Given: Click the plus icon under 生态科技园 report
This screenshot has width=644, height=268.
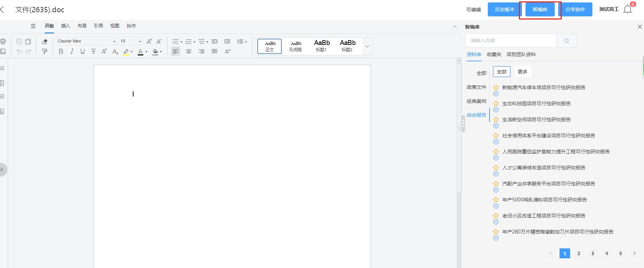Looking at the screenshot, I should (496, 110).
